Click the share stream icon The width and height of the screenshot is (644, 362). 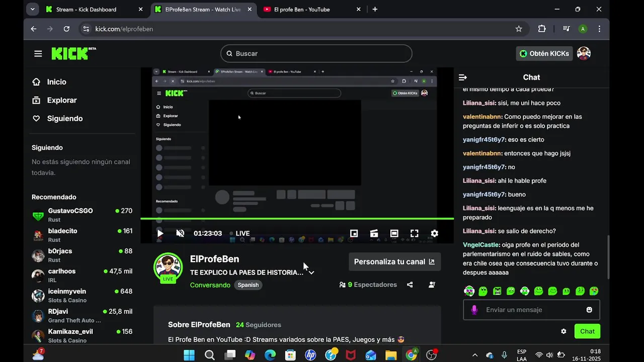click(410, 285)
